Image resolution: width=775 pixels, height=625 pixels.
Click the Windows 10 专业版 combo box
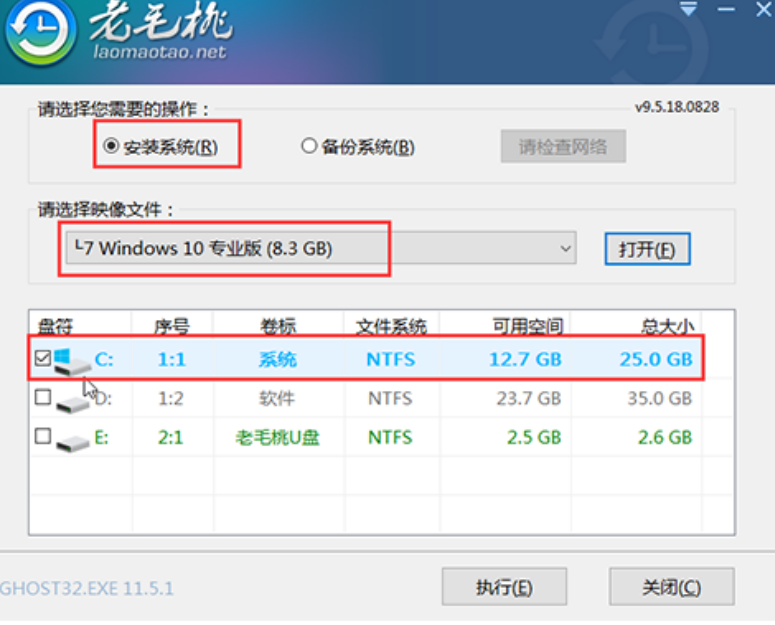(321, 248)
